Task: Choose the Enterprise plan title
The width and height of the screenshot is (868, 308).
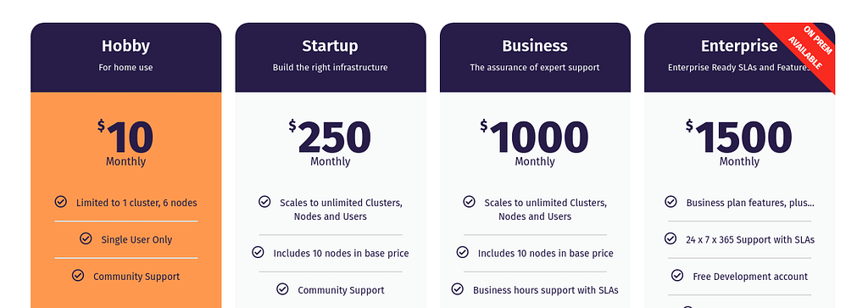Action: click(739, 46)
